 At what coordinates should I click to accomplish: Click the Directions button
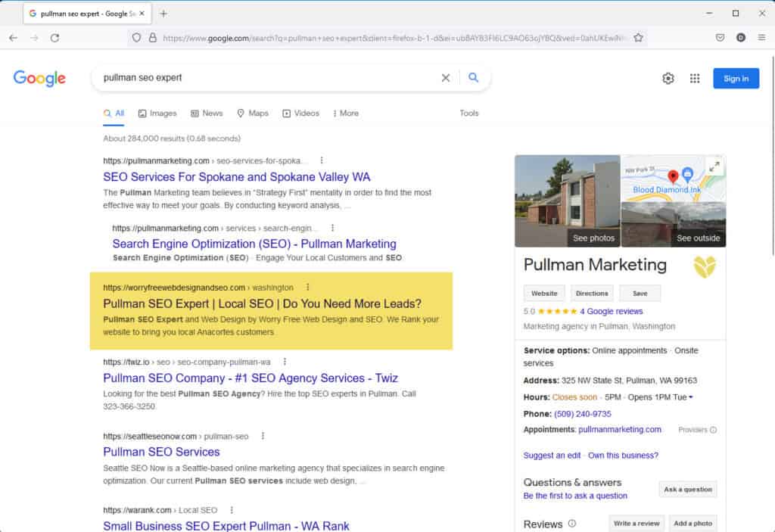coord(592,293)
